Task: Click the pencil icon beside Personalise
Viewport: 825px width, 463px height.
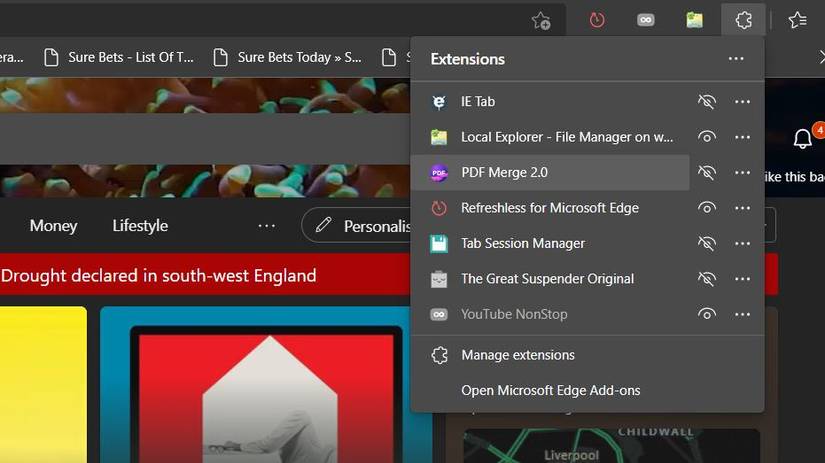Action: pos(323,225)
